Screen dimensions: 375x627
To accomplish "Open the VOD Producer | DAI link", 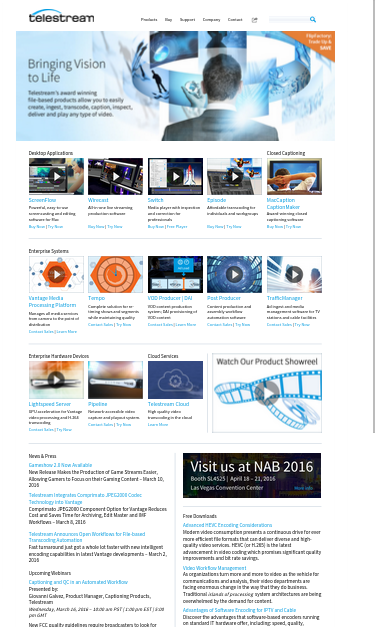I will tap(170, 298).
